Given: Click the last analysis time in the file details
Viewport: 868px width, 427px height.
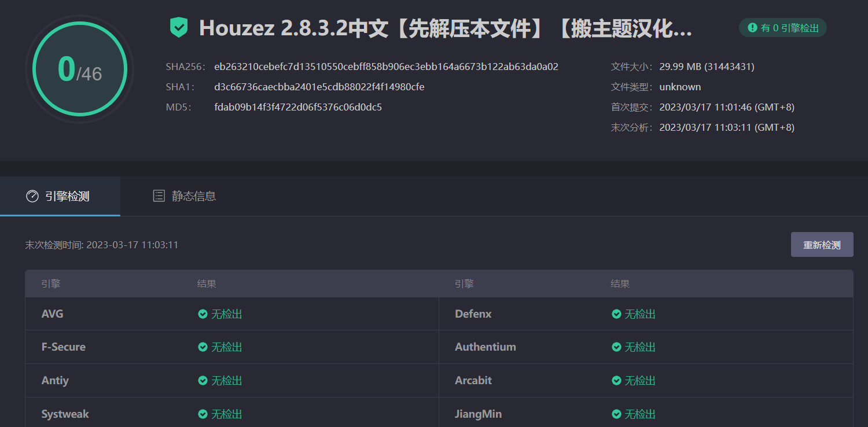Looking at the screenshot, I should 727,127.
